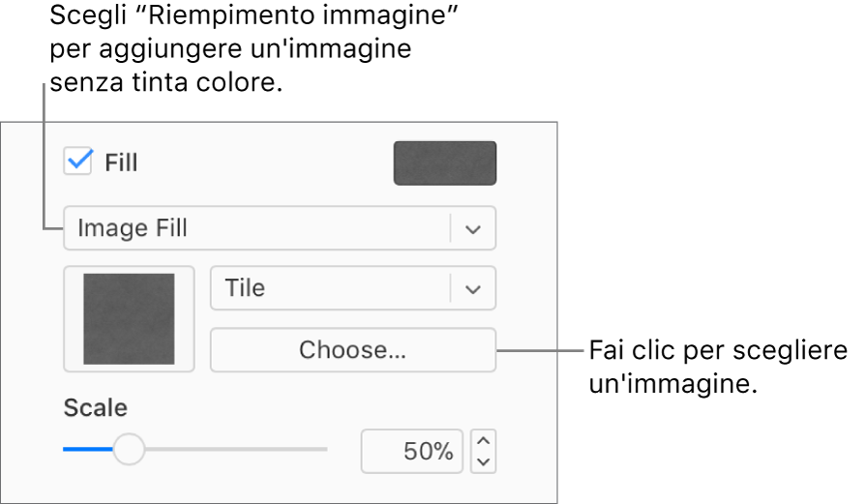
Task: Open the Image Fill type dropdown
Action: 280,228
